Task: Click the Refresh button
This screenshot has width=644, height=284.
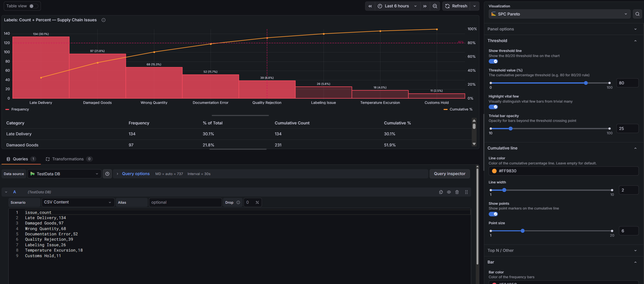Action: pos(456,6)
